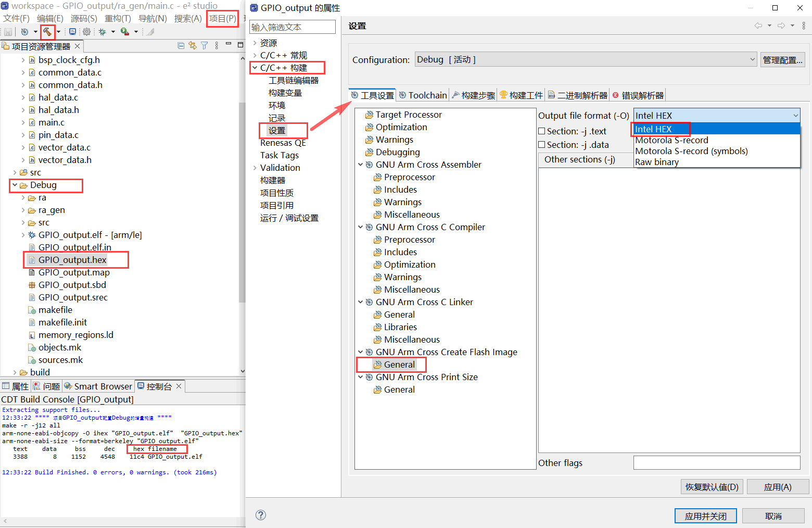Click the filter funnel icon in explorer
The width and height of the screenshot is (812, 528).
coord(205,46)
